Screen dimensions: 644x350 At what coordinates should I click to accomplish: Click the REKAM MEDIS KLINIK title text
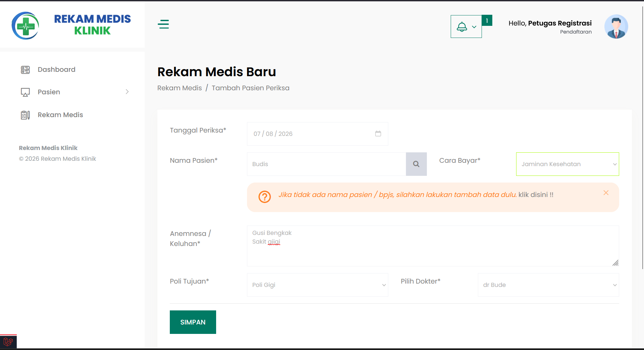[x=92, y=24]
